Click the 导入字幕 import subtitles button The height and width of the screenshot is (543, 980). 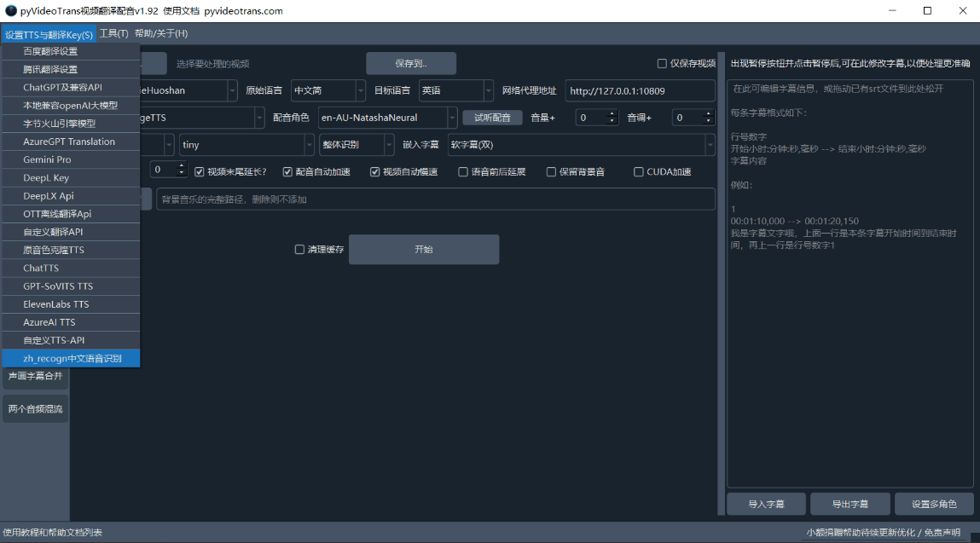coord(765,504)
